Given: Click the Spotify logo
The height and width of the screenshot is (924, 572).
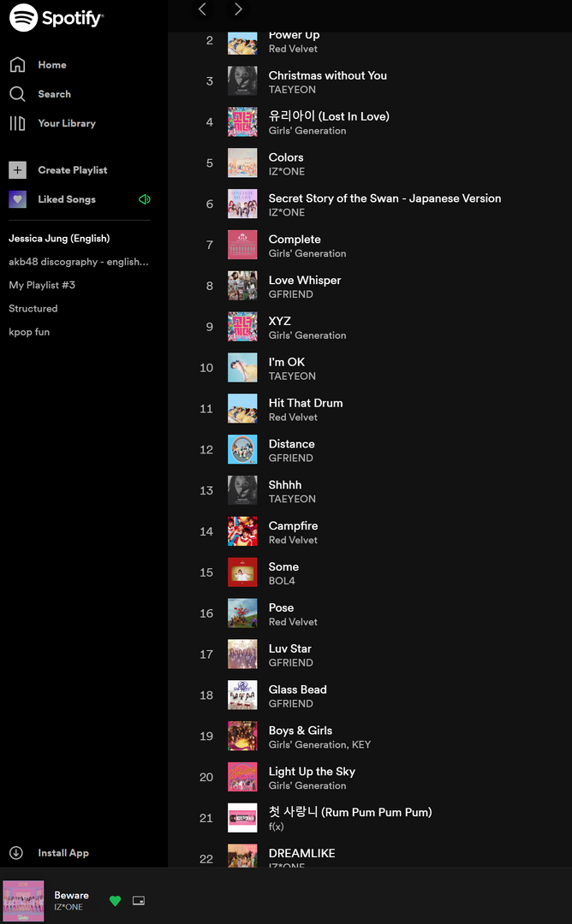Looking at the screenshot, I should click(56, 18).
